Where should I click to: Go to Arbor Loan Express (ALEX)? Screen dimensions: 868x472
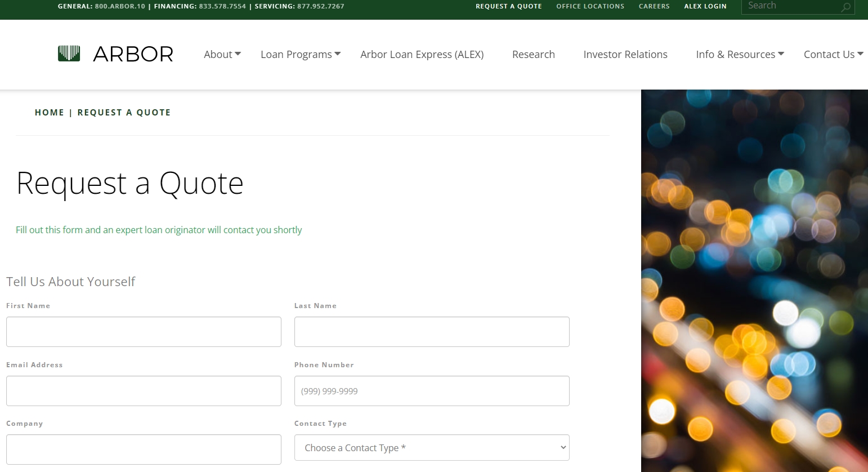[422, 55]
